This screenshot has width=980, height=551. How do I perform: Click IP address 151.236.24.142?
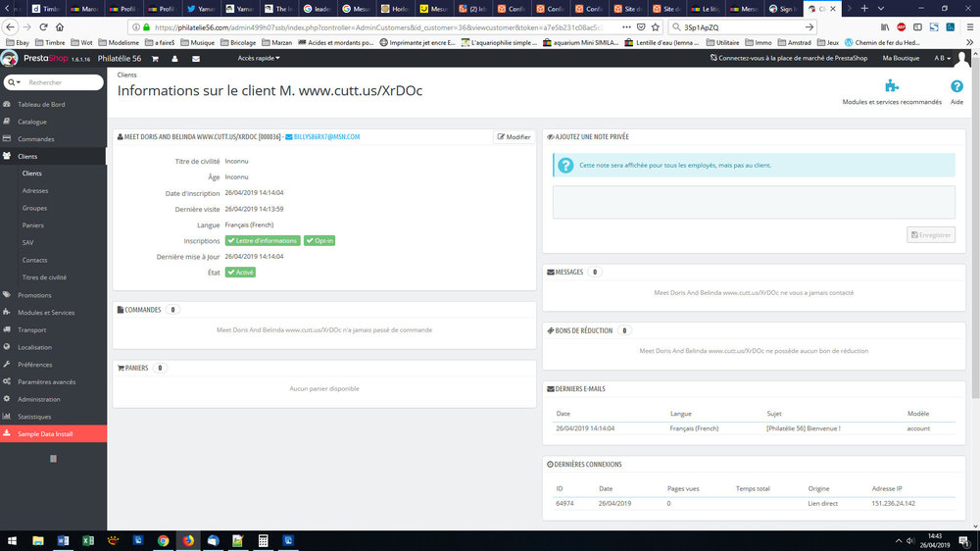pos(893,504)
